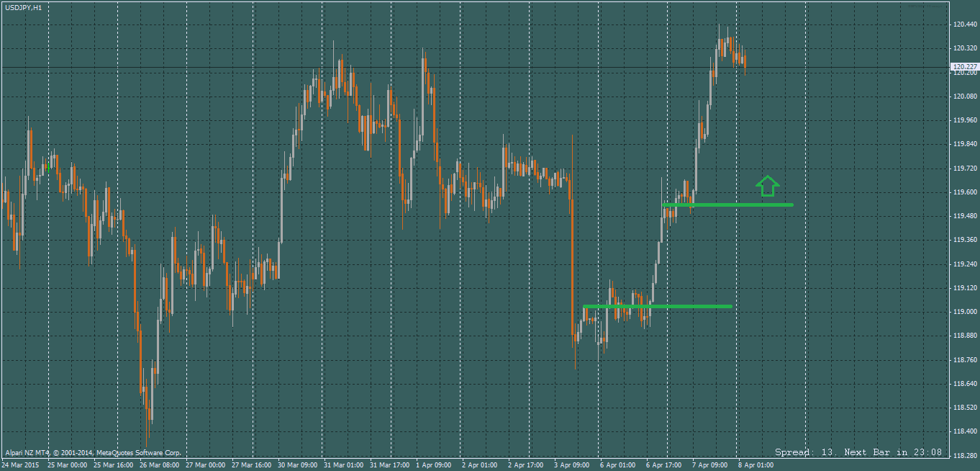This screenshot has height=471, width=980.
Task: Click the 119.120 price axis label
Action: coord(964,288)
